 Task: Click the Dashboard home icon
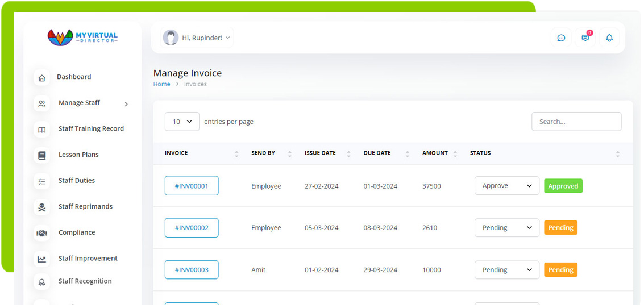tap(41, 78)
